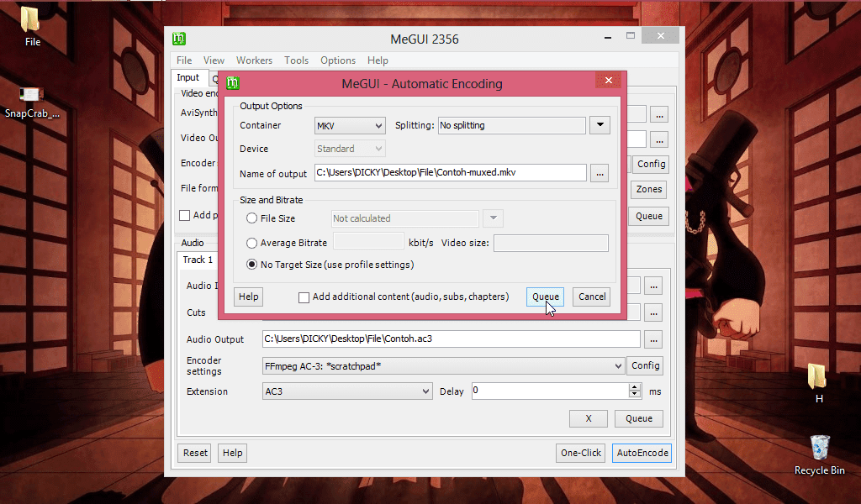Click the video section Queue button
The width and height of the screenshot is (861, 504).
click(x=649, y=216)
